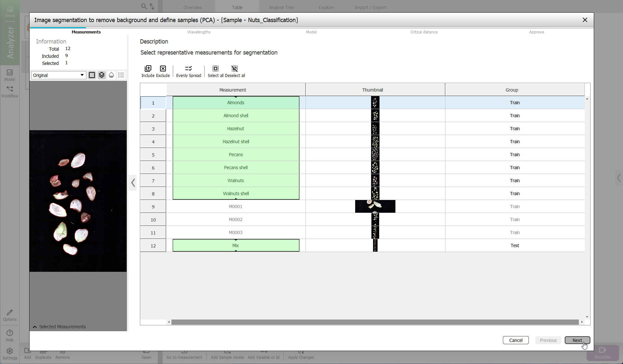The width and height of the screenshot is (623, 364).
Task: Go to the Critical distance step
Action: coord(424,32)
